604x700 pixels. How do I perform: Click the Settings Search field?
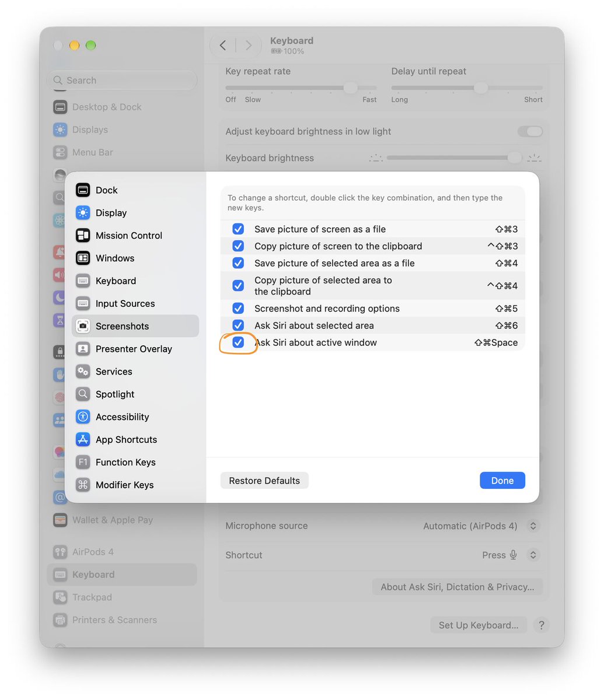coord(122,80)
